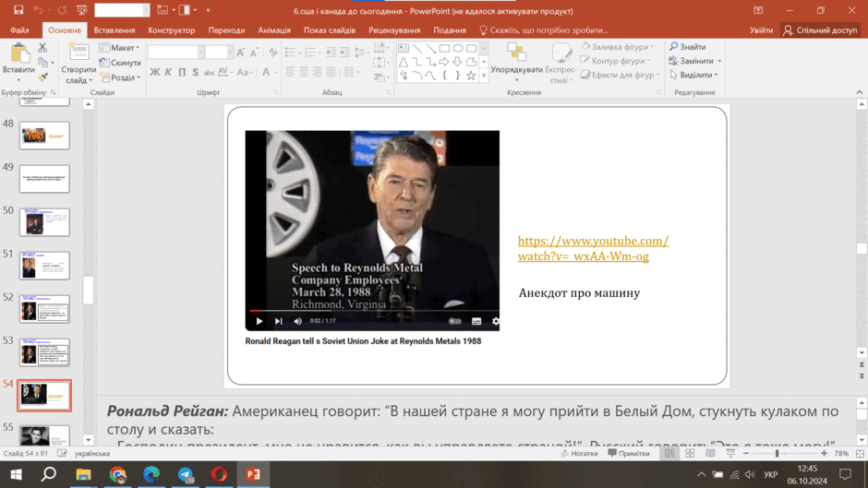Switch to the Конструктор tab
868x488 pixels.
tap(171, 30)
